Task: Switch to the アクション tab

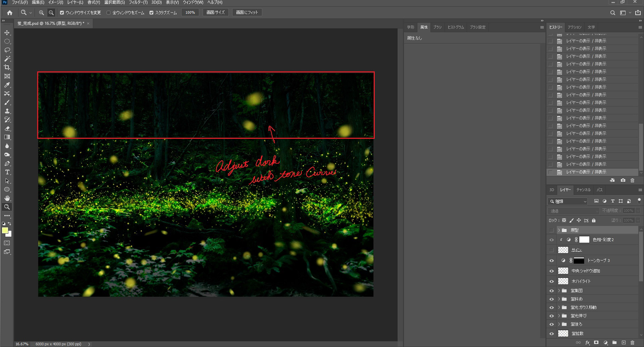Action: pyautogui.click(x=575, y=27)
